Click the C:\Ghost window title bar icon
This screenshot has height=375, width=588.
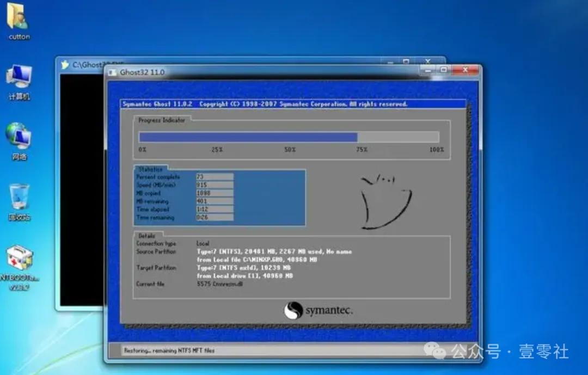(65, 65)
